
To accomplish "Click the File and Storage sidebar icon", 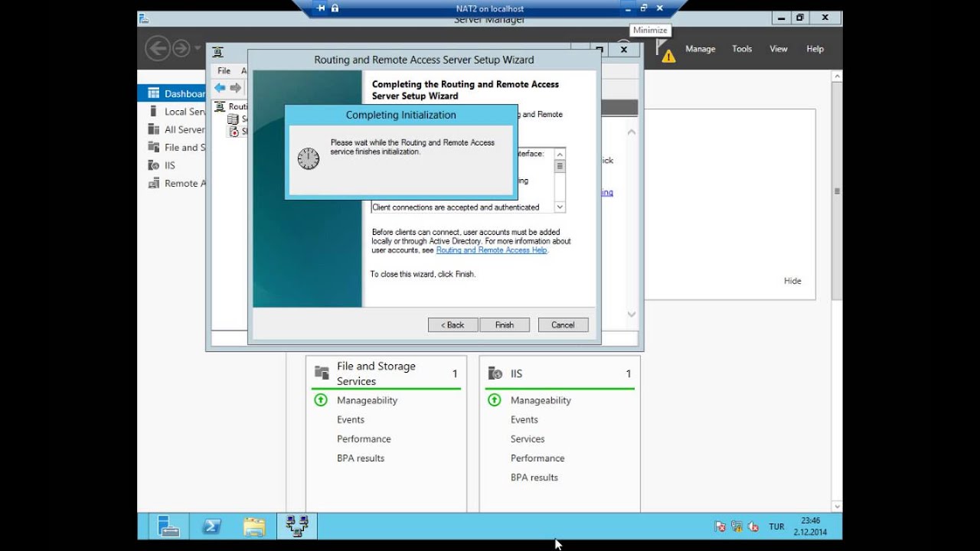I will [x=153, y=147].
